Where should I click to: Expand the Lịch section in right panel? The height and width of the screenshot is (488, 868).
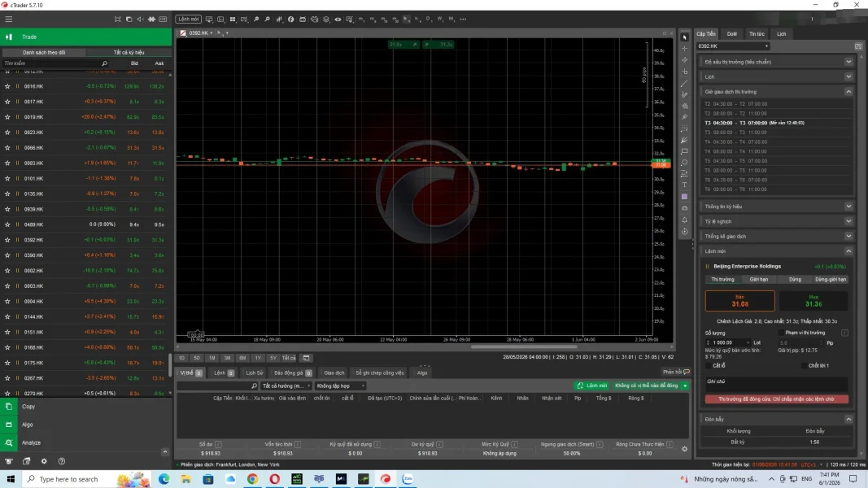click(848, 77)
